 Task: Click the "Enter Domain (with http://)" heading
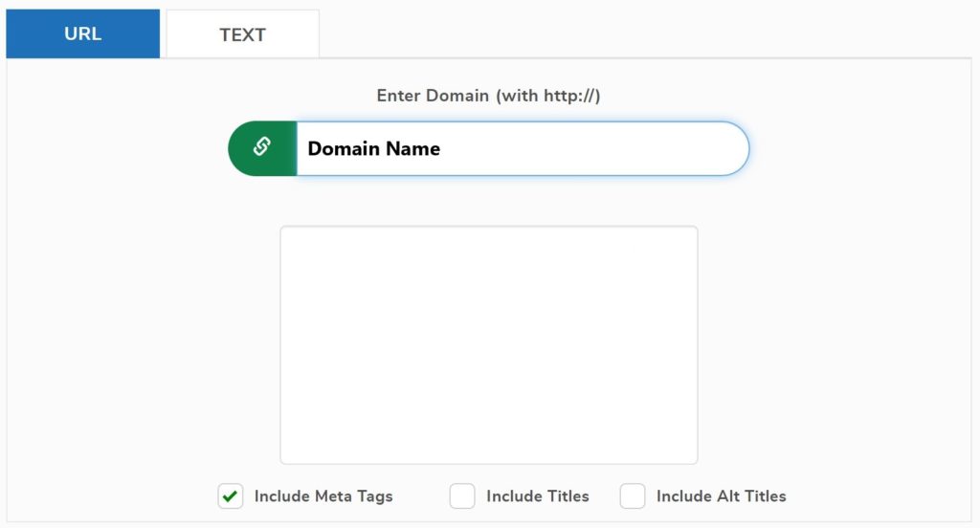click(x=488, y=96)
